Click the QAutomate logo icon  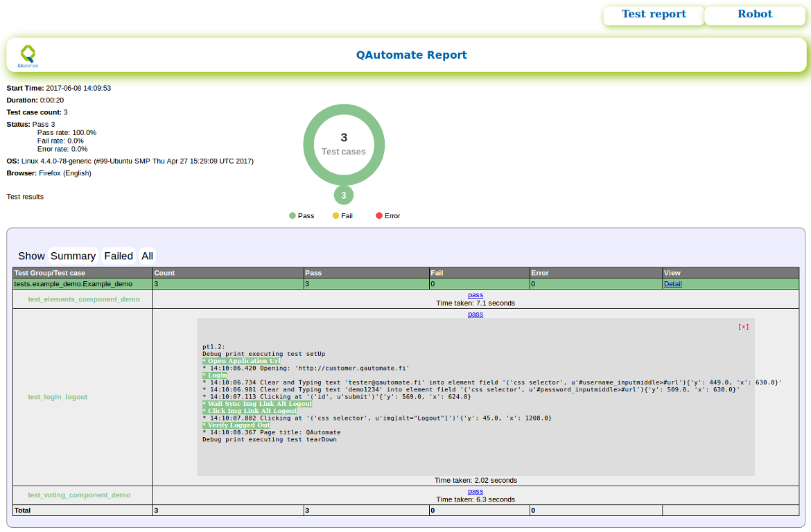click(x=28, y=56)
